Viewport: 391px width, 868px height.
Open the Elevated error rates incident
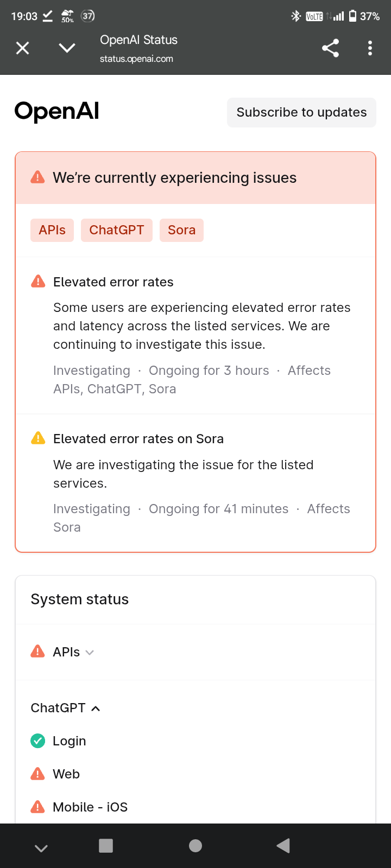pos(113,282)
